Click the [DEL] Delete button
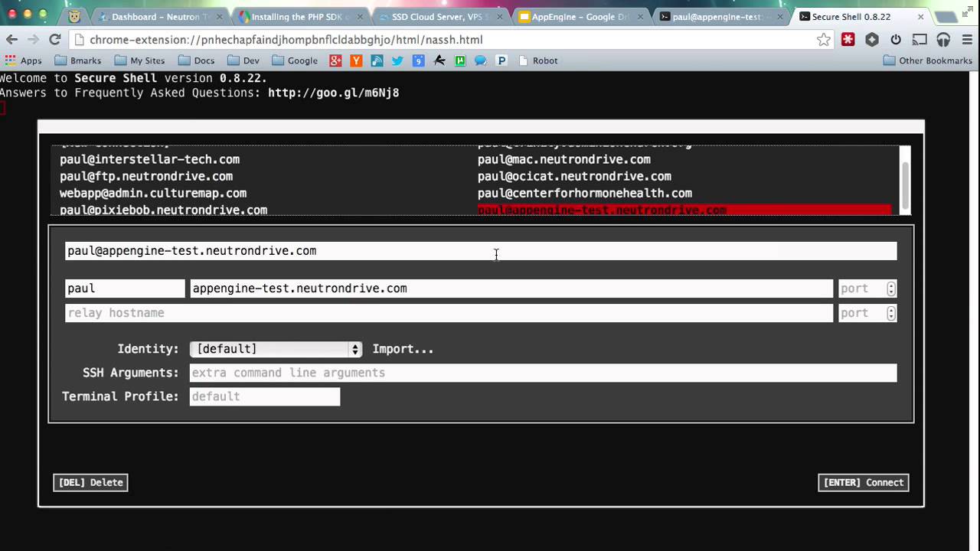980x551 pixels. pos(90,482)
